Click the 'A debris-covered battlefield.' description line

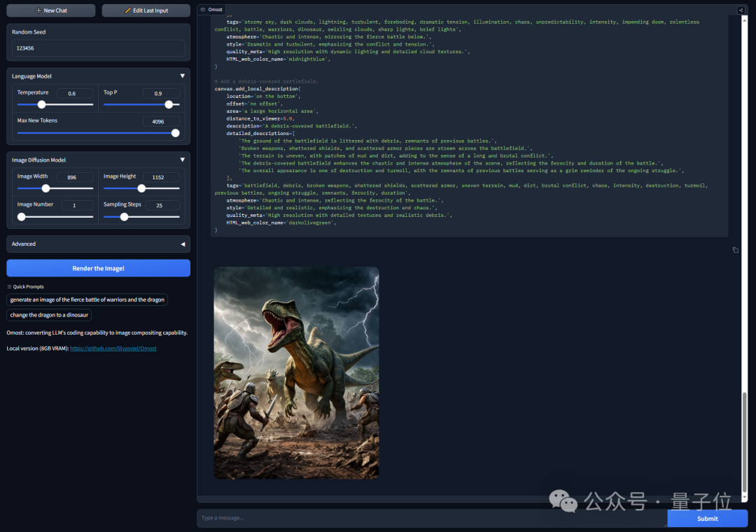click(292, 126)
